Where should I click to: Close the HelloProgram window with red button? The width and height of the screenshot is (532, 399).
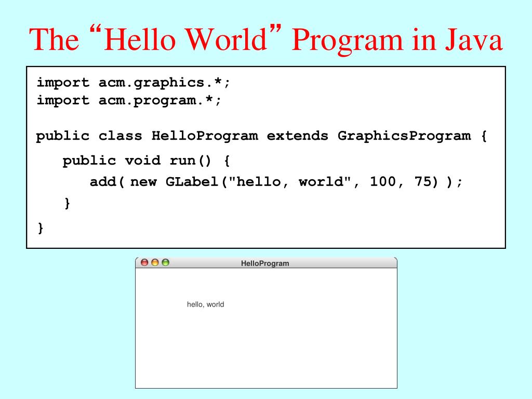[144, 262]
